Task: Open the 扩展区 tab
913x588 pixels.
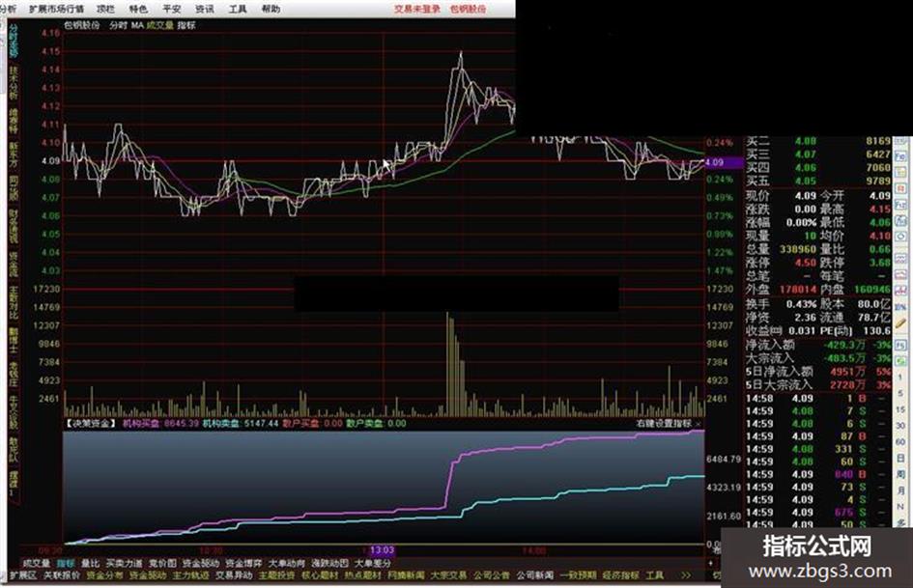Action: tap(23, 575)
